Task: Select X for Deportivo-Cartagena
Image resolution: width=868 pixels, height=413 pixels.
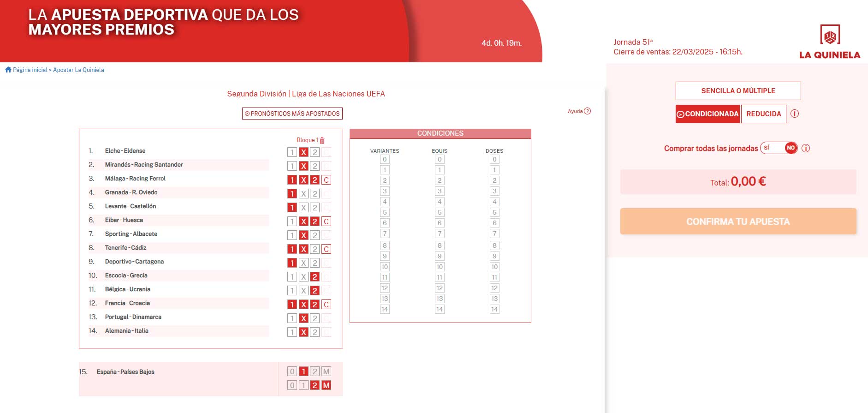Action: click(303, 263)
